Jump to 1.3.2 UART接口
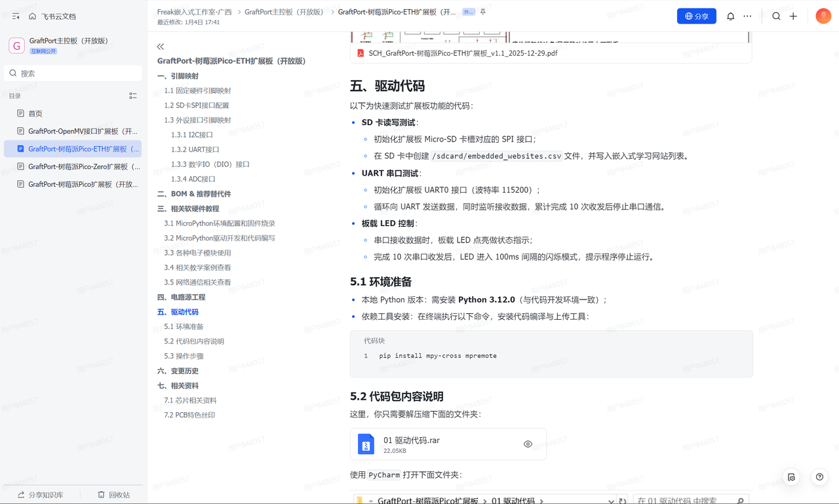The width and height of the screenshot is (839, 504). coord(195,149)
